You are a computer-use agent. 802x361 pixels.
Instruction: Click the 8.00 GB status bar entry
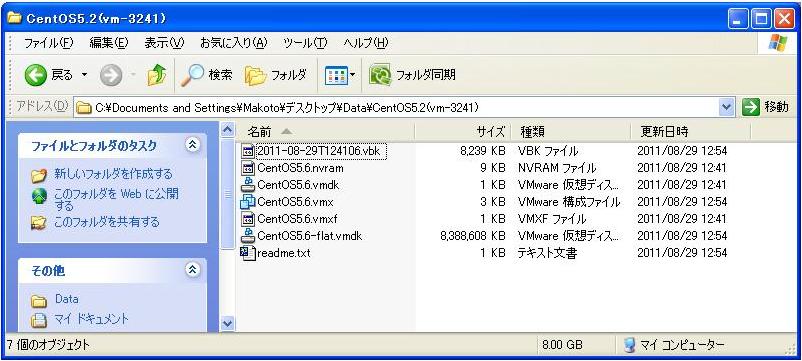tap(562, 345)
